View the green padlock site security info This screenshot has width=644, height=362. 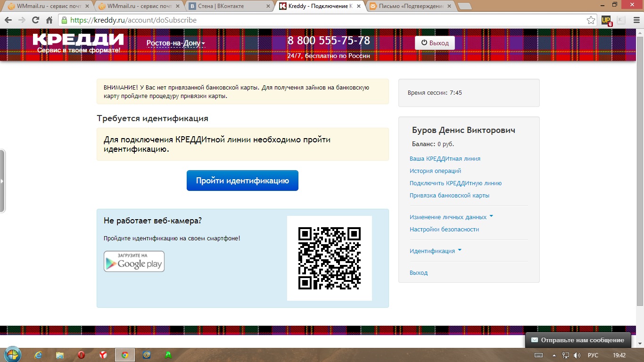click(64, 20)
